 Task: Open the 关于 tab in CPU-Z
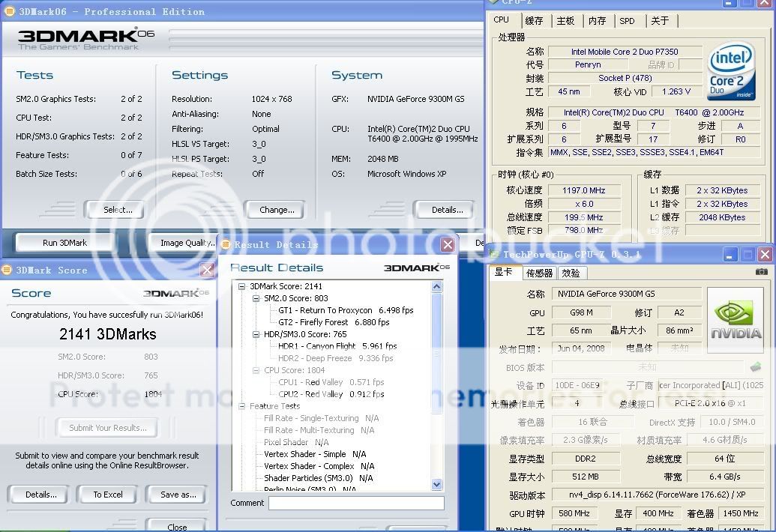pos(660,21)
